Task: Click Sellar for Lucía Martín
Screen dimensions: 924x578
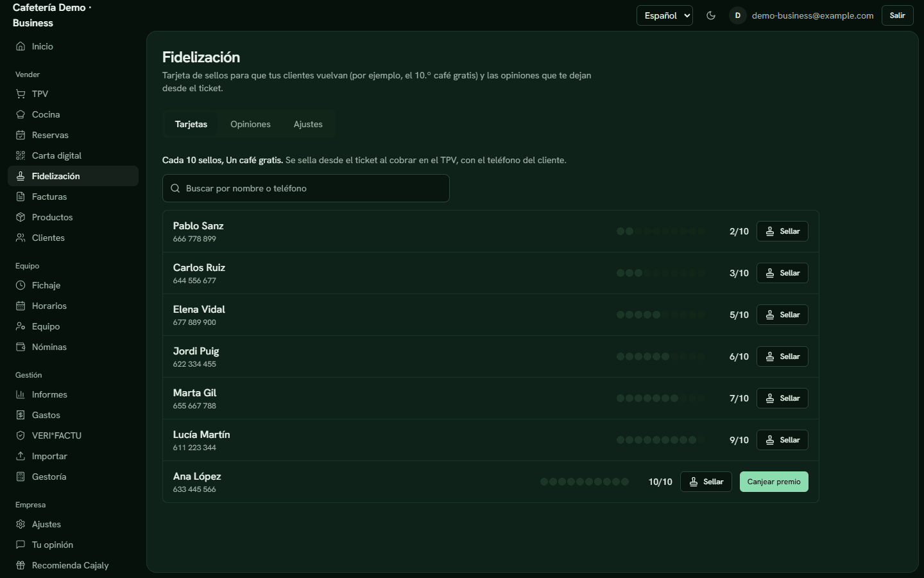Action: [x=782, y=440]
